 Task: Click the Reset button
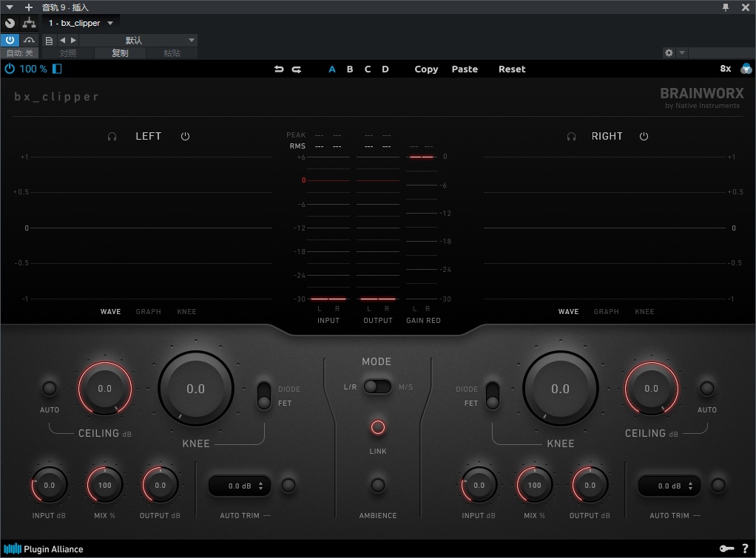pyautogui.click(x=512, y=69)
